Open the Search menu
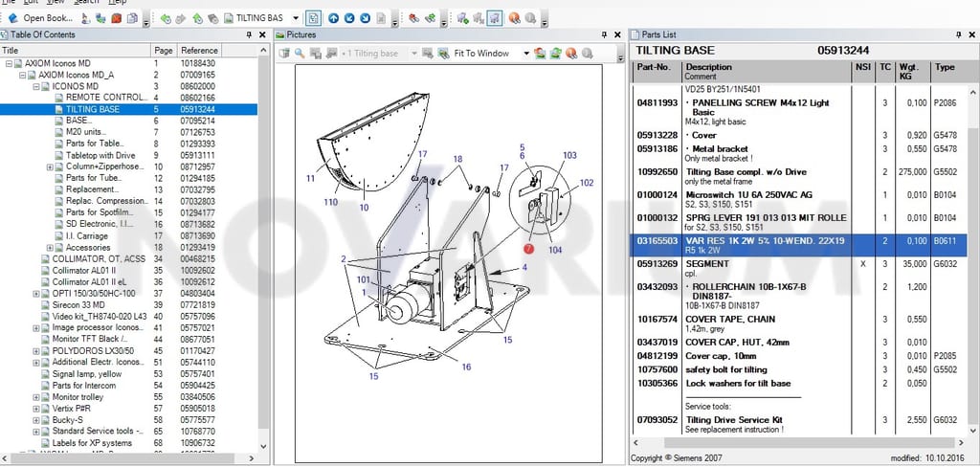980x467 pixels. click(86, 3)
